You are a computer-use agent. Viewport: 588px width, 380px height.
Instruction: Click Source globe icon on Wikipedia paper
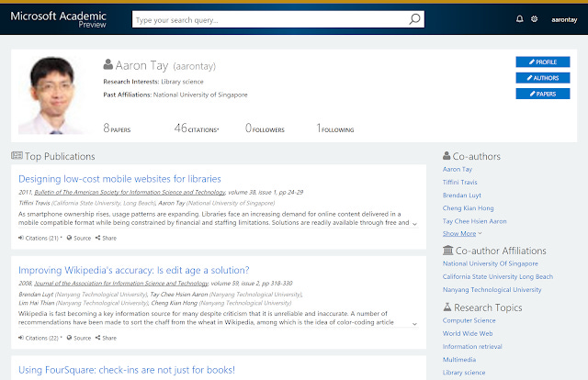tap(69, 338)
